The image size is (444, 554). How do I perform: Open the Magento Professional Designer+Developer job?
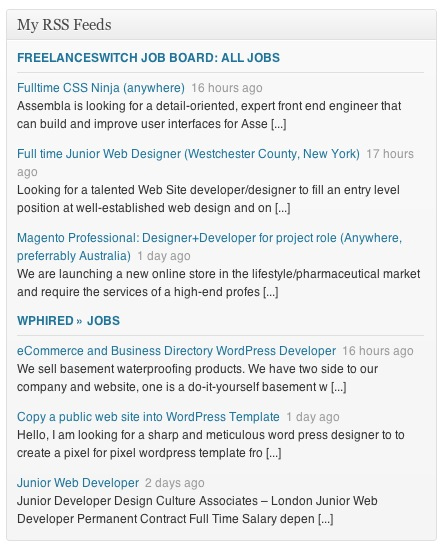click(x=209, y=247)
